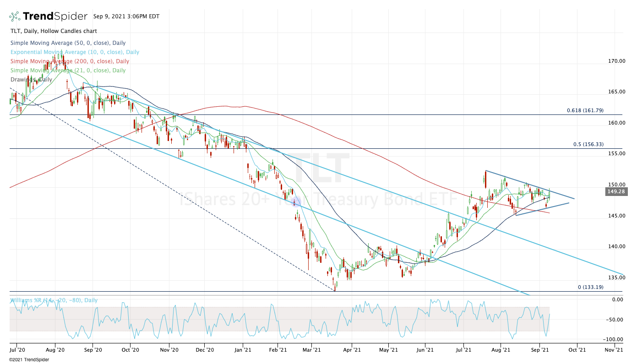Screen dimensions: 637x364
Task: Select the Simple Moving Average 50 legend
Action: click(69, 43)
